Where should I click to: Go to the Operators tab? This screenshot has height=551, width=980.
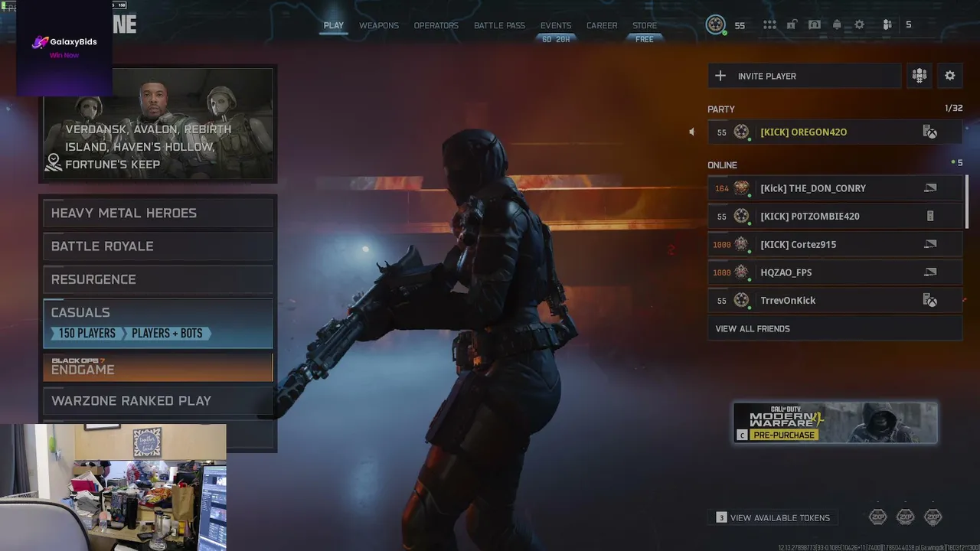click(436, 25)
